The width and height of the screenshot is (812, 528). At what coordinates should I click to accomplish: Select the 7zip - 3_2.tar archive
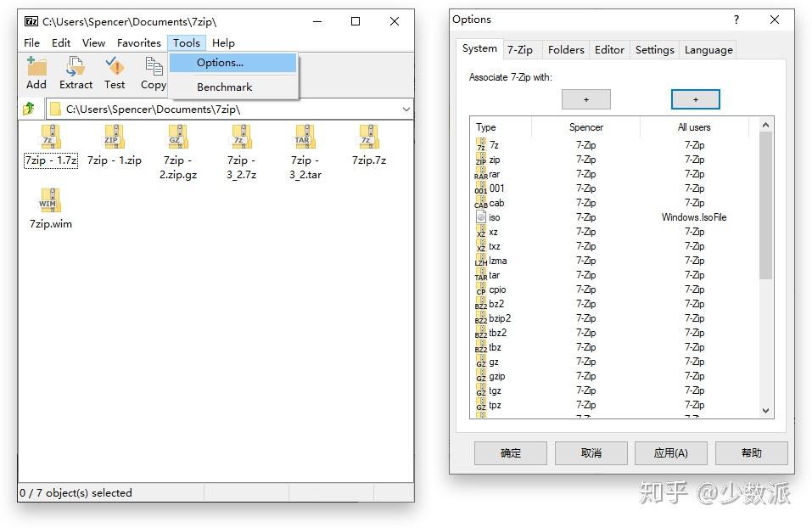pos(305,152)
